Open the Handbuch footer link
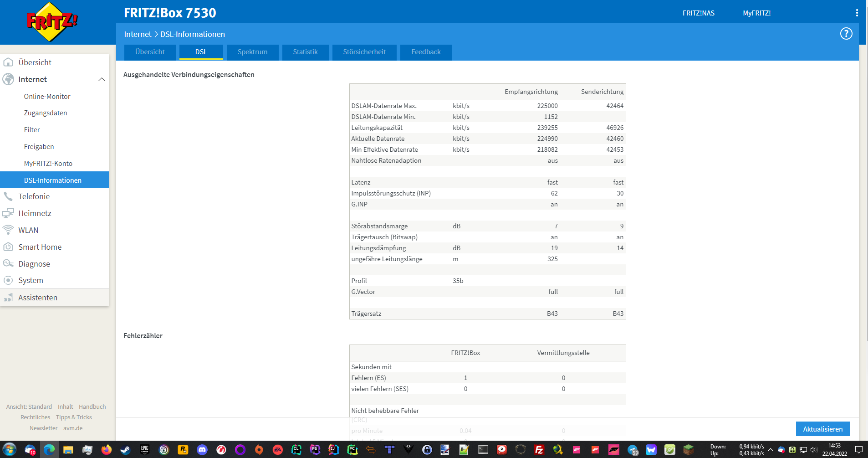Viewport: 868px width, 458px height. pyautogui.click(x=92, y=407)
